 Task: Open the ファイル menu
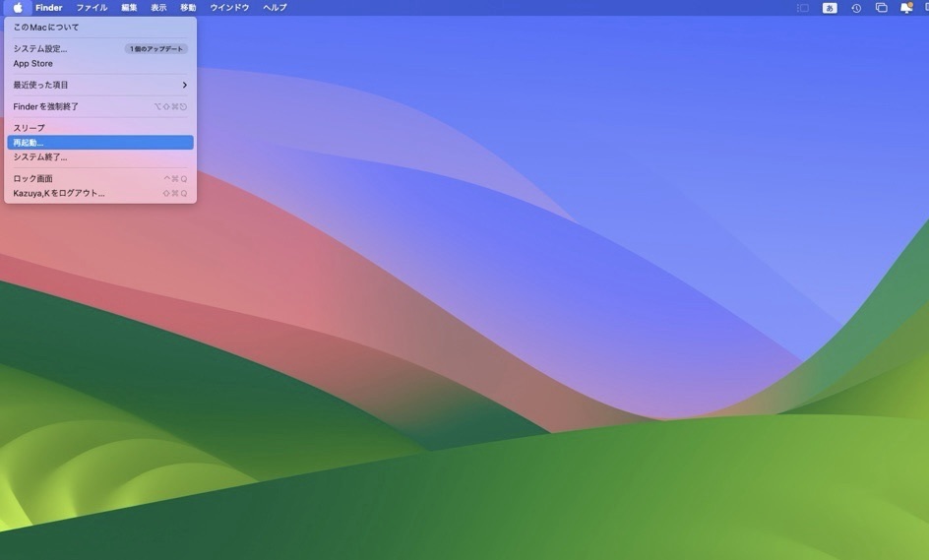[x=92, y=8]
